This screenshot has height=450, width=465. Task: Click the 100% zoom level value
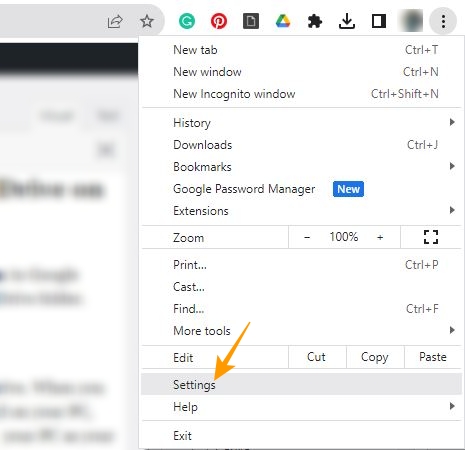pyautogui.click(x=344, y=237)
